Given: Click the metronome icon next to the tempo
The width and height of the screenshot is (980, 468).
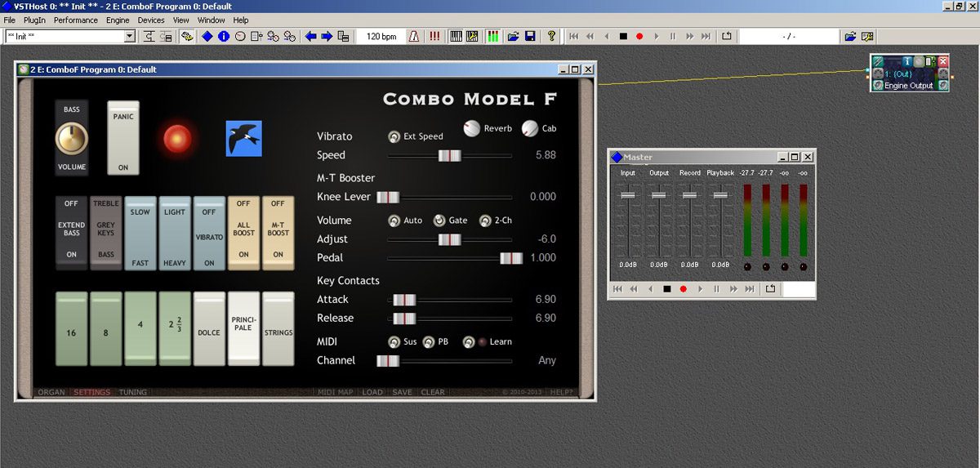Looking at the screenshot, I should (x=414, y=36).
